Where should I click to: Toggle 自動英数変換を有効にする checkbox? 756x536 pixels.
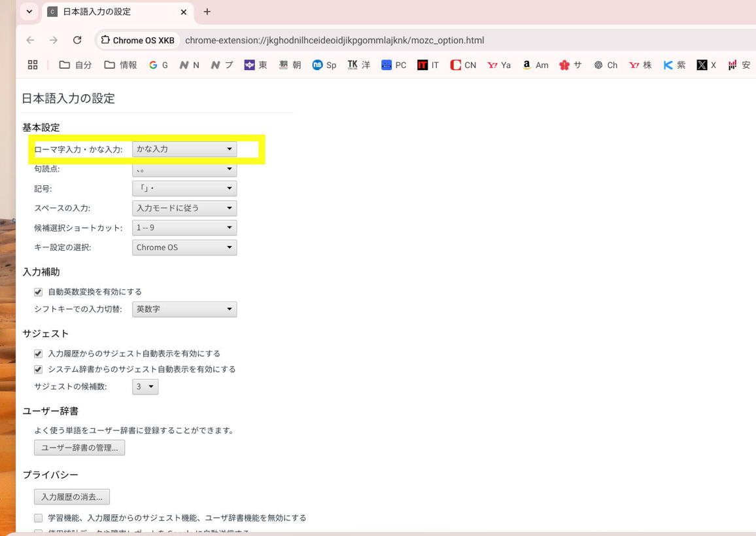pyautogui.click(x=38, y=292)
